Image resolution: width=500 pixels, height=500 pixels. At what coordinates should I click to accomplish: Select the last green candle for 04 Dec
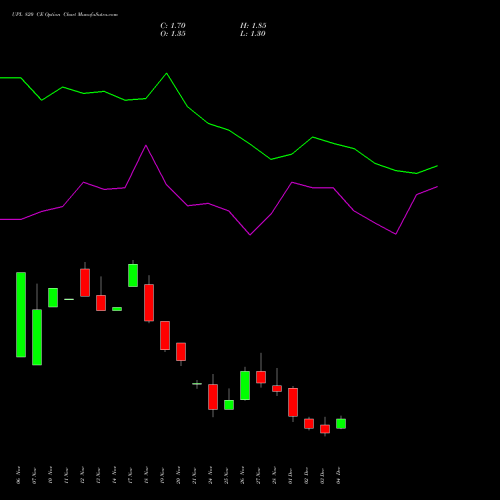pyautogui.click(x=341, y=424)
